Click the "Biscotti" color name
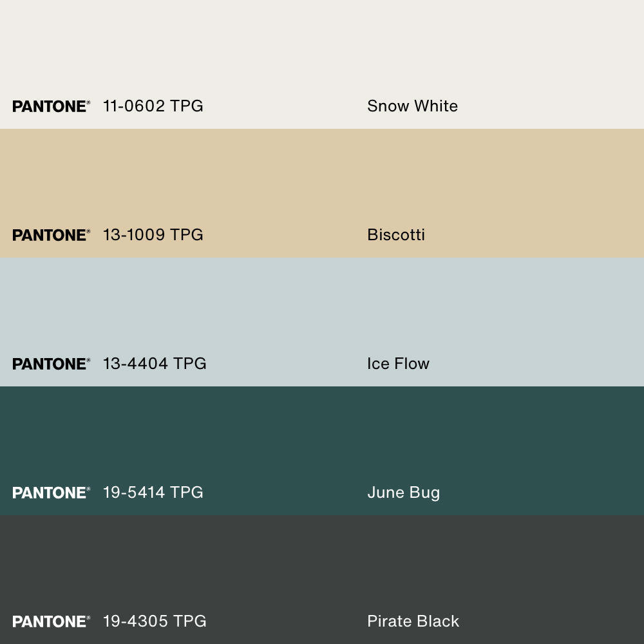644x644 pixels. (x=396, y=235)
